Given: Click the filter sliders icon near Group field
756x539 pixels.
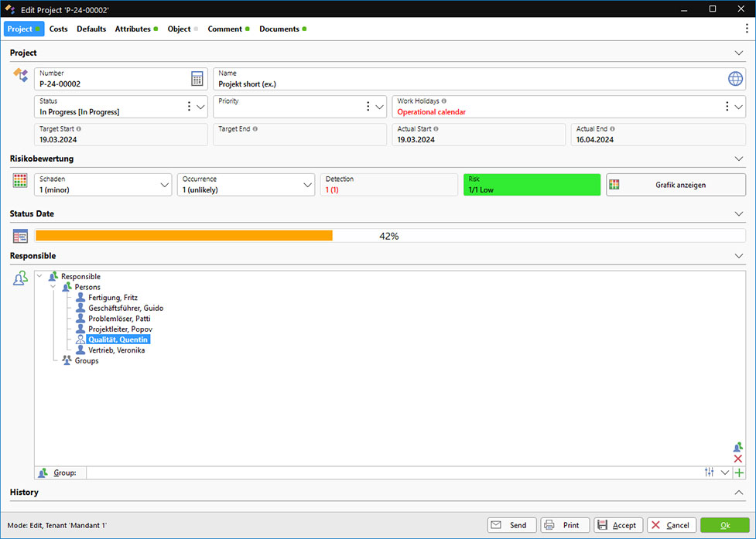Looking at the screenshot, I should tap(710, 472).
